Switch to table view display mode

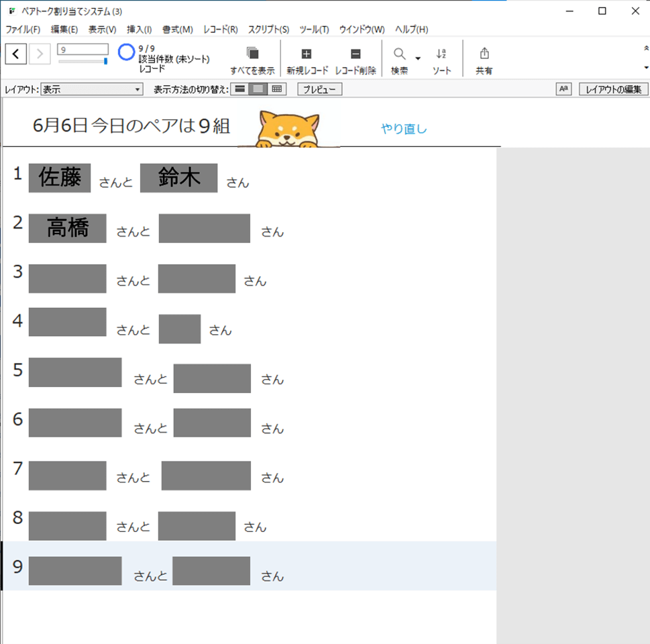[276, 89]
